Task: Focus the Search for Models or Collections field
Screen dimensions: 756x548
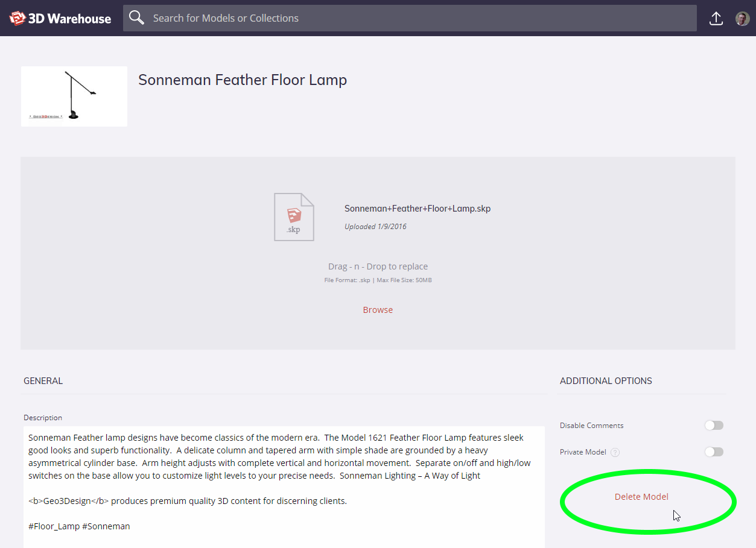Action: coord(410,18)
